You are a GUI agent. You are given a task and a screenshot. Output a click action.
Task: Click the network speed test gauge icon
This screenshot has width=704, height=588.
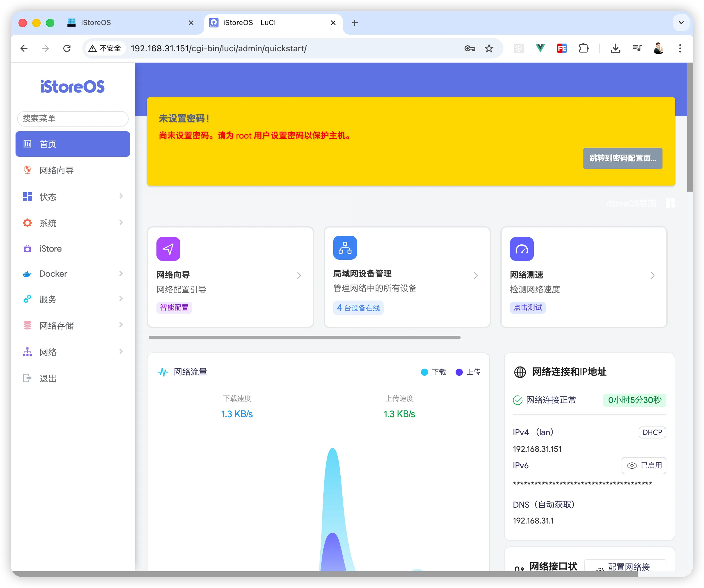522,249
